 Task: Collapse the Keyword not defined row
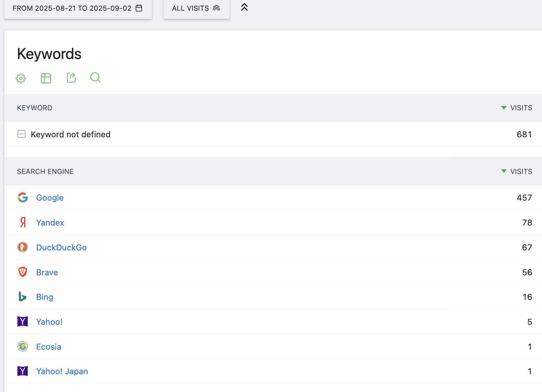pos(21,134)
